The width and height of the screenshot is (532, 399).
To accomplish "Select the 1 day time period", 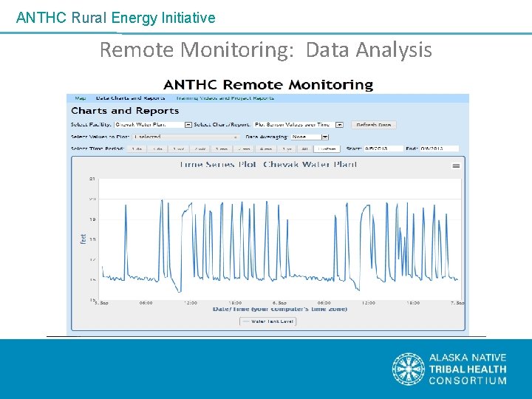I will (137, 149).
